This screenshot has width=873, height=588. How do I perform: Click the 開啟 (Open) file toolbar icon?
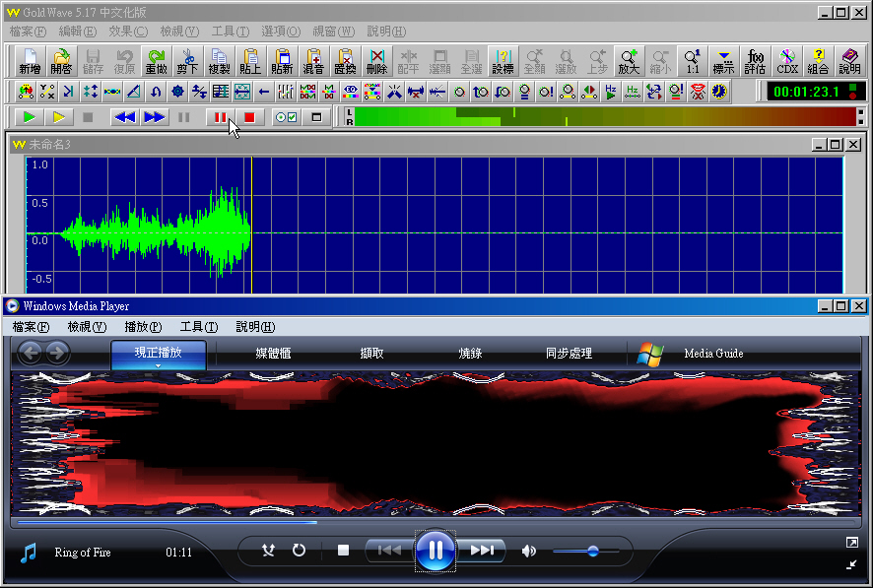tap(62, 61)
